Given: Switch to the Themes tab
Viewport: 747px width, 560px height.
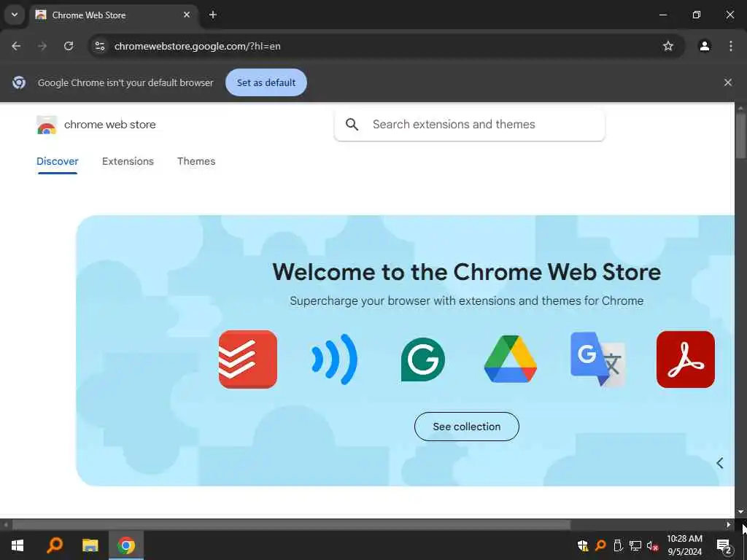Looking at the screenshot, I should click(196, 161).
